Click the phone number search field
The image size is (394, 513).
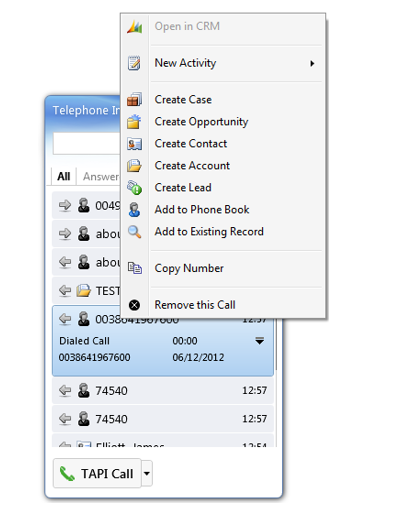pyautogui.click(x=87, y=143)
